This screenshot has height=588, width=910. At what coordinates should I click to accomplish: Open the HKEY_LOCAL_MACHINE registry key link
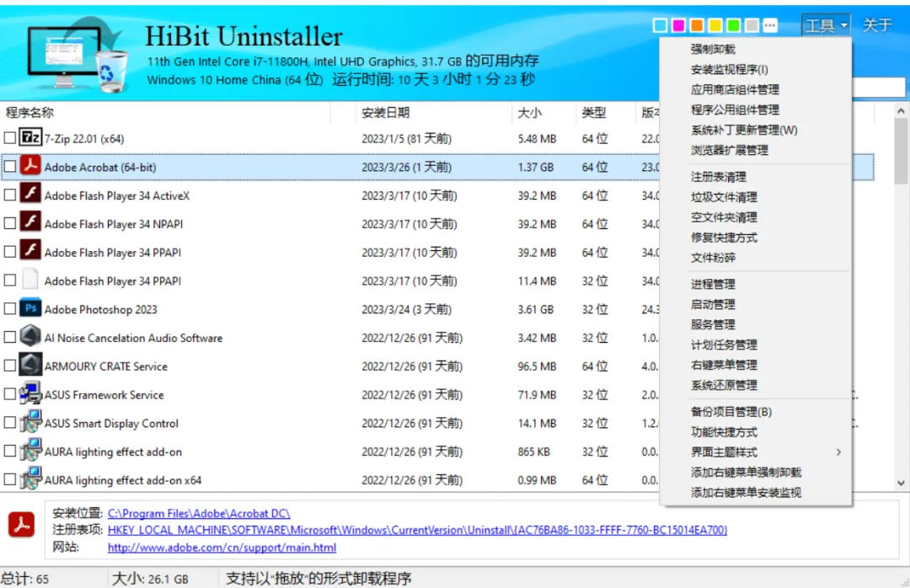click(417, 530)
